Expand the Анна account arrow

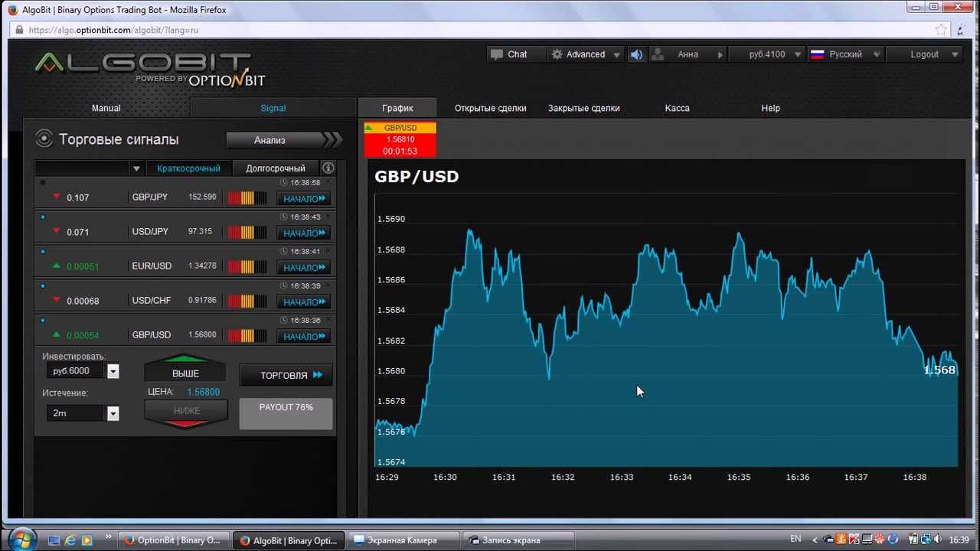point(720,55)
